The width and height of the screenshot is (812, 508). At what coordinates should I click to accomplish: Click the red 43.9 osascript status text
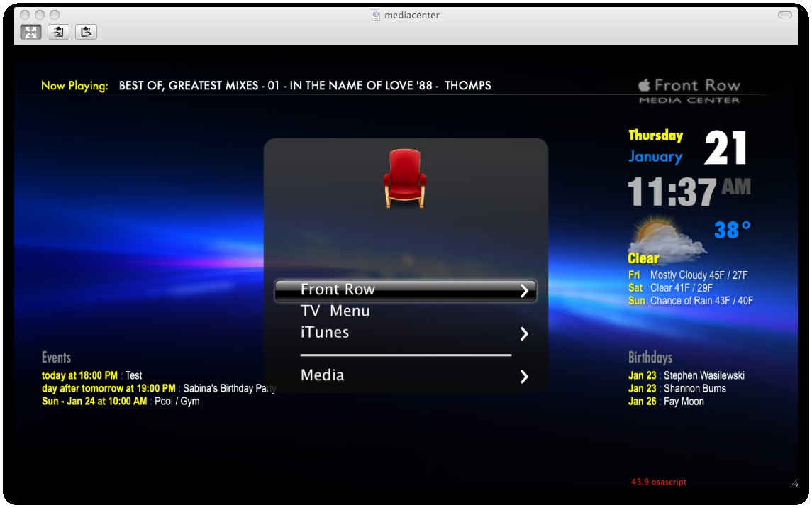click(659, 482)
